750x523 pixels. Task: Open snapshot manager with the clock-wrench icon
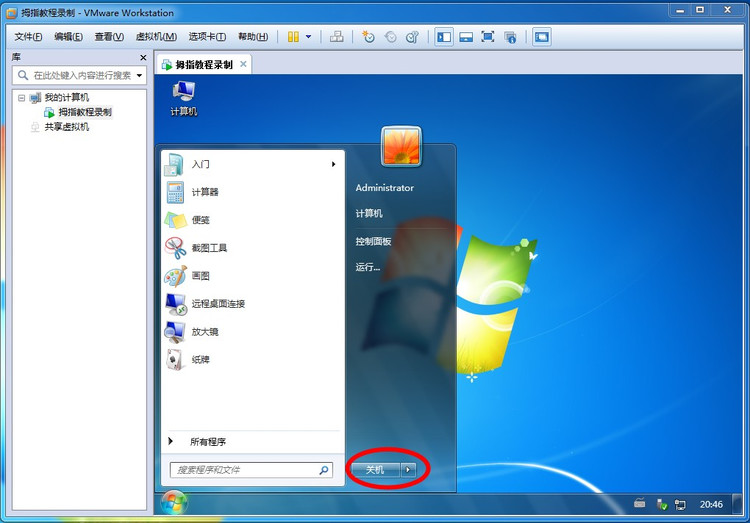coord(412,37)
